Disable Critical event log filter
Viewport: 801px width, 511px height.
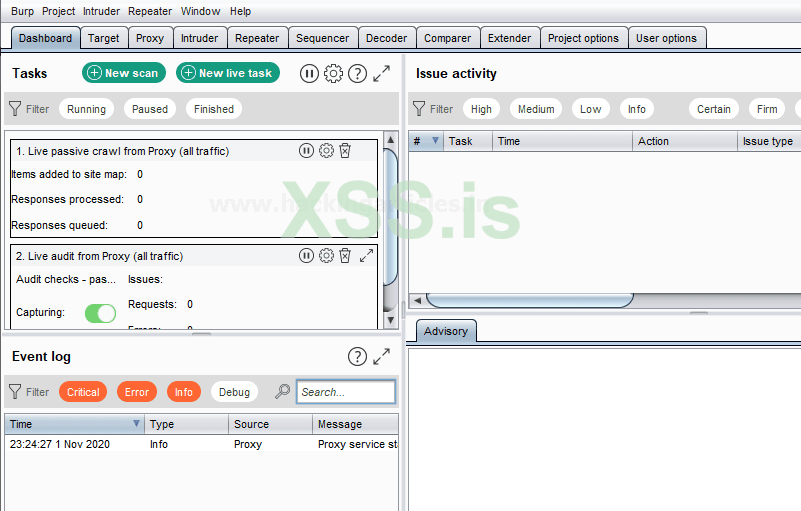(83, 392)
